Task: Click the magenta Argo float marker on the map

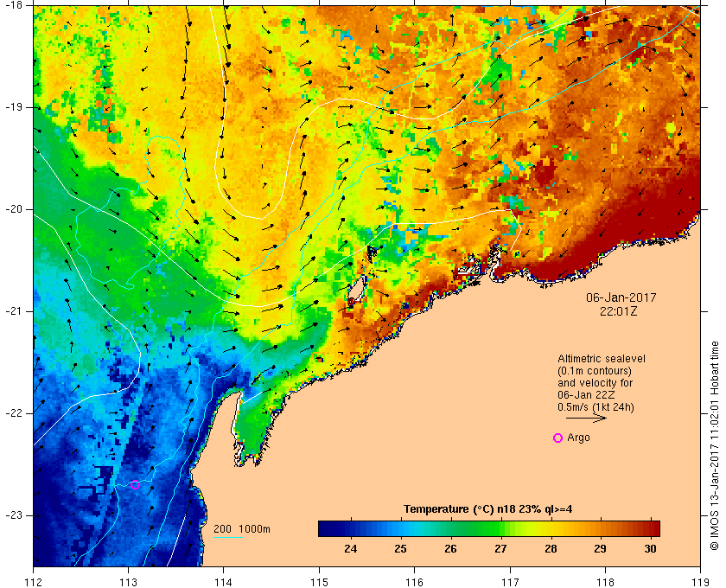Action: tap(135, 485)
